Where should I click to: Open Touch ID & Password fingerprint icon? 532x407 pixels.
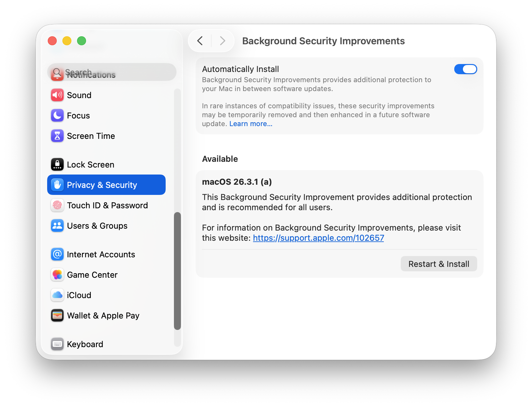57,205
